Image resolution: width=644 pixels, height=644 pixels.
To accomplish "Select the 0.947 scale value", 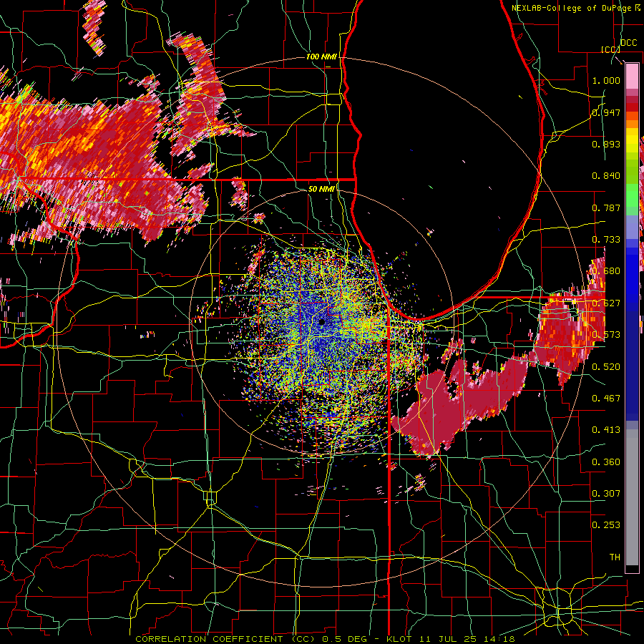I will coord(606,112).
